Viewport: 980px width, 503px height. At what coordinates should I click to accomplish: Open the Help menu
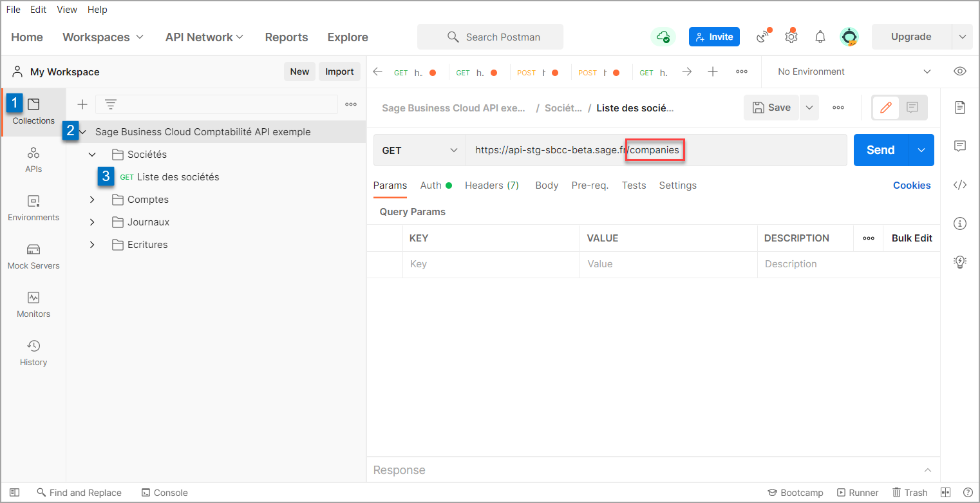(x=97, y=10)
